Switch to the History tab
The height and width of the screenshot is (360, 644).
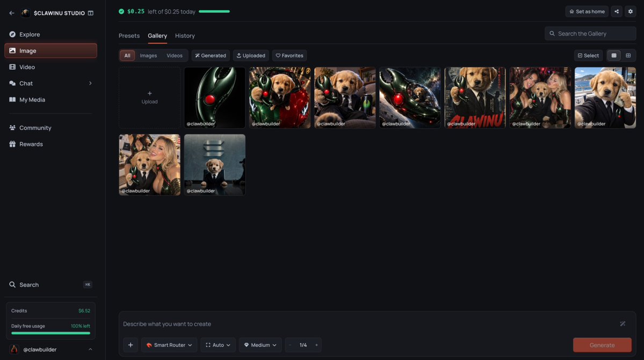185,35
